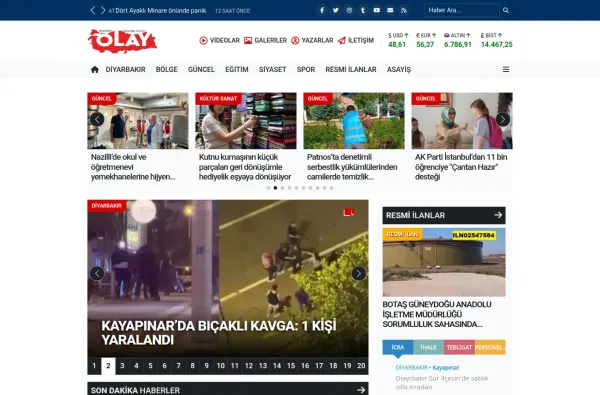Slide top news carousel to next
The width and height of the screenshot is (600, 395).
503,120
